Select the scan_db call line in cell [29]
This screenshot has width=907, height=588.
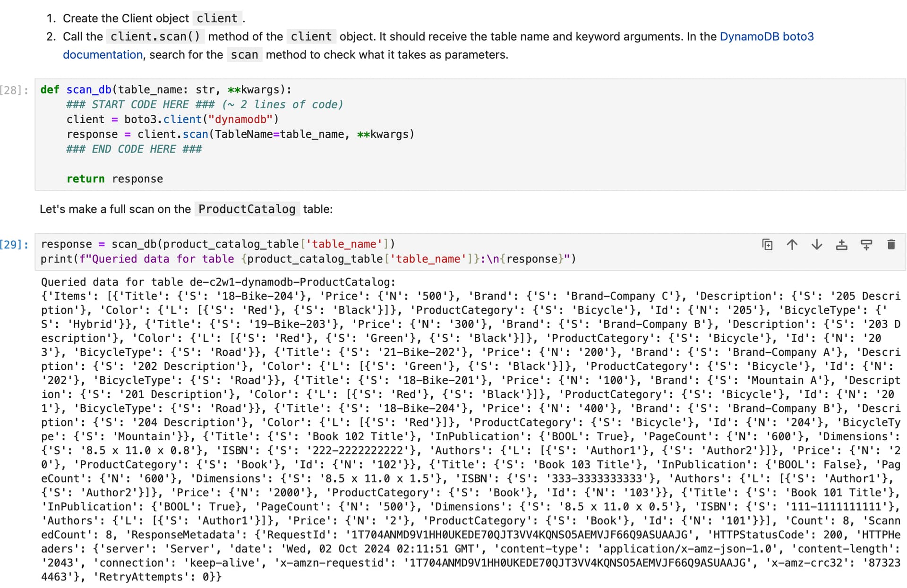(217, 244)
